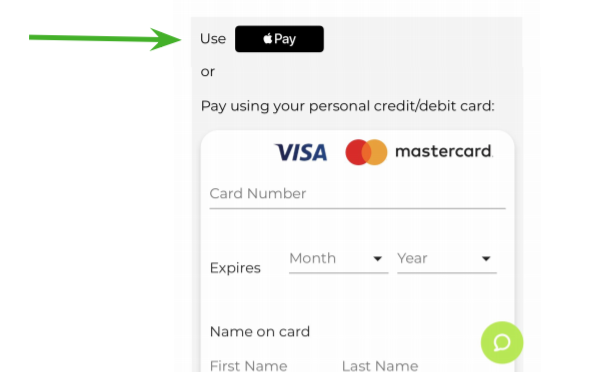Click the Visa logo
The height and width of the screenshot is (372, 589).
[301, 152]
